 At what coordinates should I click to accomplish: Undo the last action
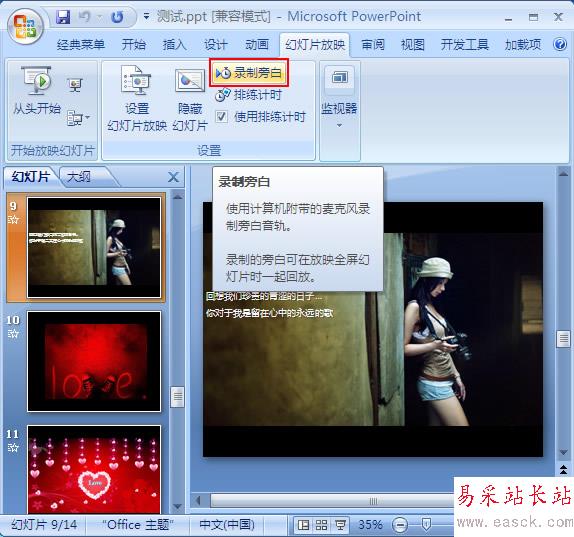tap(84, 17)
